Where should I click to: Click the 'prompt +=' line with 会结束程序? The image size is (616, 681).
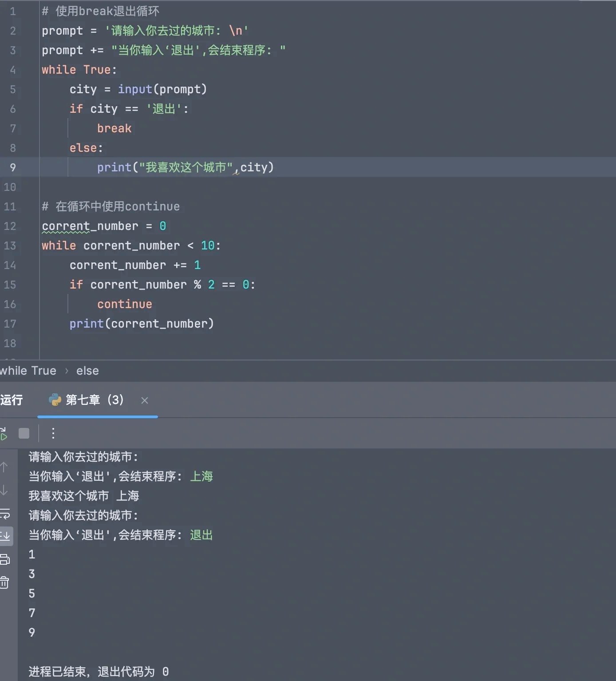coord(164,50)
